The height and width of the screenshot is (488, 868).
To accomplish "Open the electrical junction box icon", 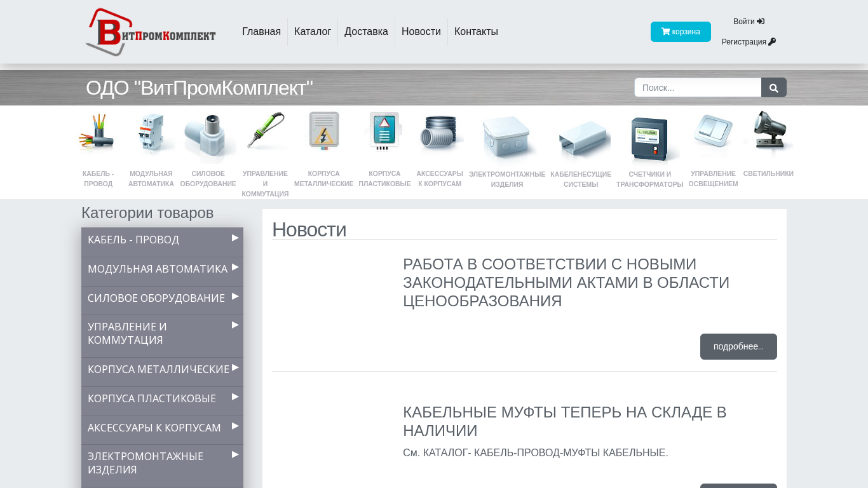I will coord(507,137).
